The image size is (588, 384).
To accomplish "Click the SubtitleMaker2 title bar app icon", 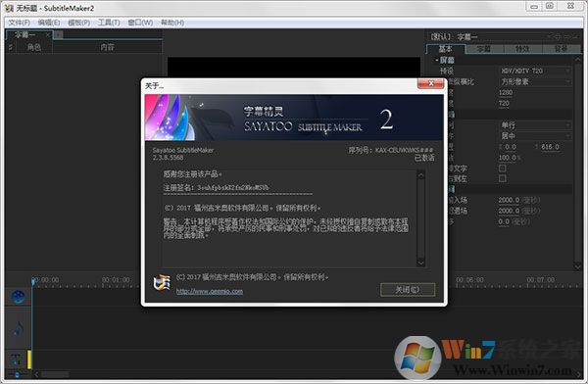I will point(9,8).
